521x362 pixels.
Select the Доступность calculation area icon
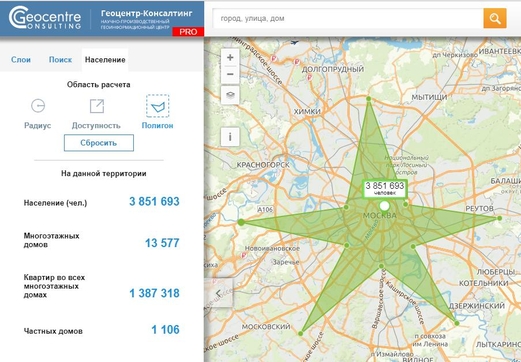click(97, 106)
